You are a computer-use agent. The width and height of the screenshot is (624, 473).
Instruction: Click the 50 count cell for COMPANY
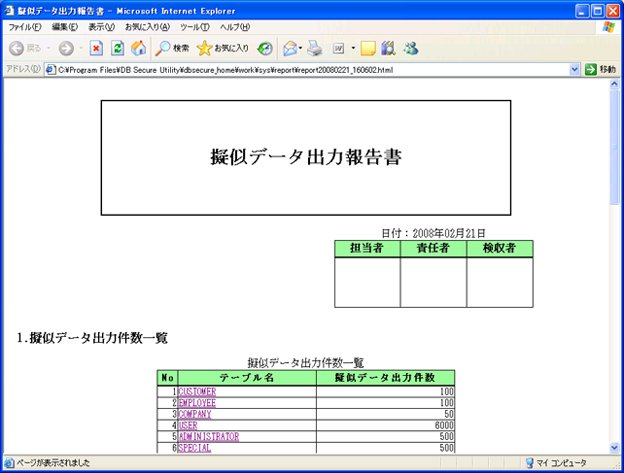click(385, 414)
